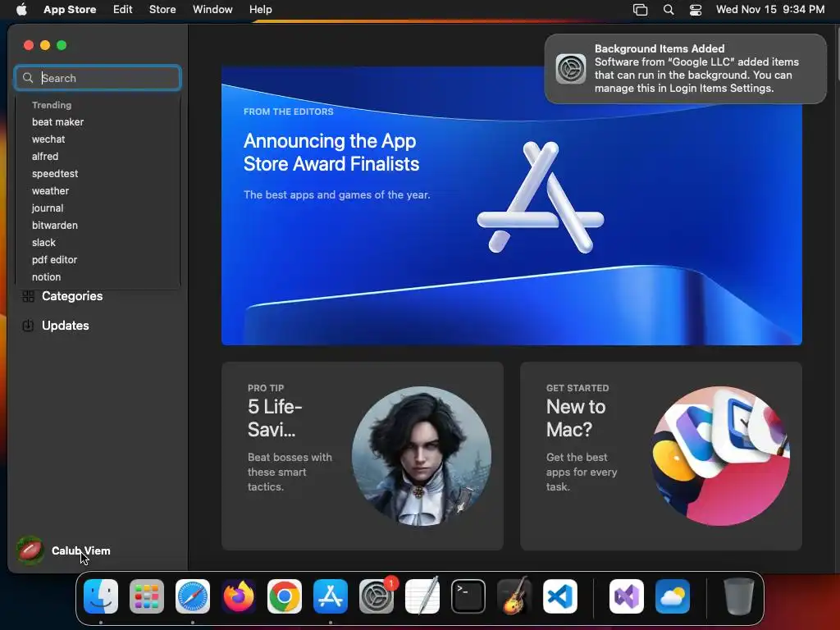Click the search magnifier icon in sidebar
The width and height of the screenshot is (840, 630).
click(x=28, y=78)
